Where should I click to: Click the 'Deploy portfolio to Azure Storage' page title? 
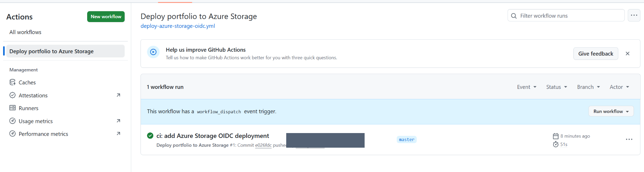point(199,16)
